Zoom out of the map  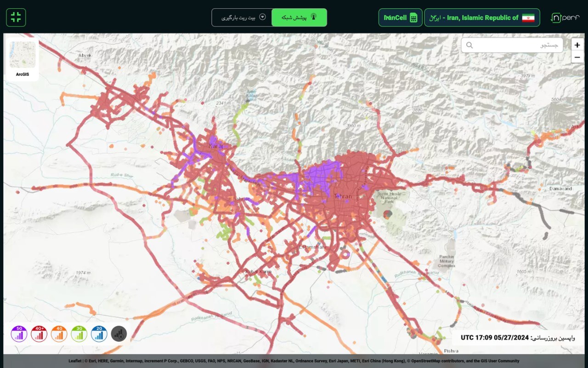coord(577,57)
